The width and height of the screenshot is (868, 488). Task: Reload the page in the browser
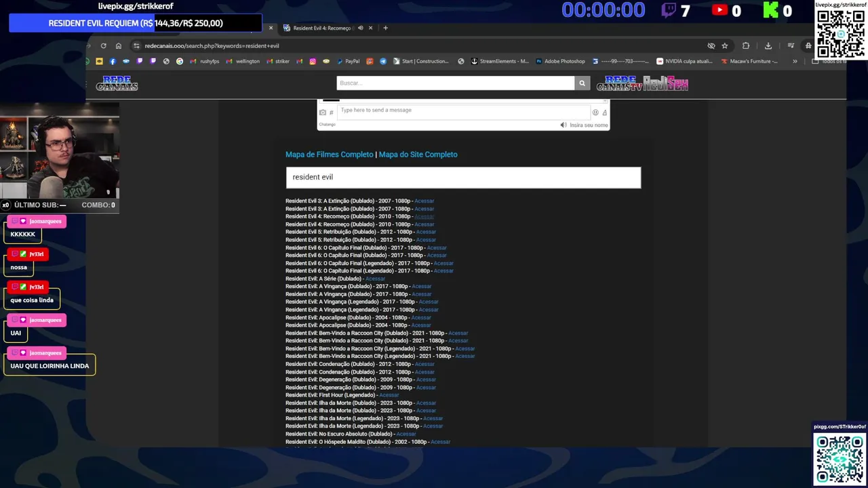103,46
